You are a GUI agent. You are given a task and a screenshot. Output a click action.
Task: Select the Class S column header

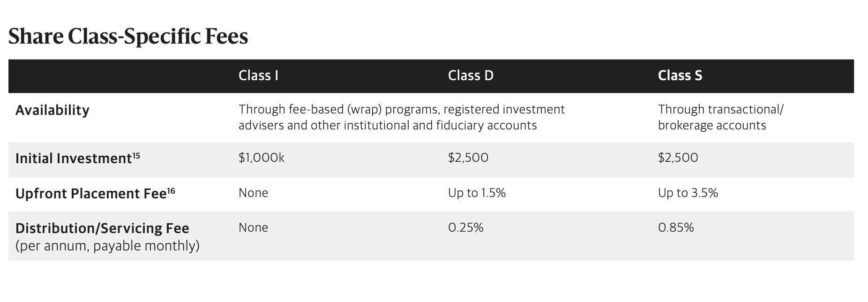(680, 75)
